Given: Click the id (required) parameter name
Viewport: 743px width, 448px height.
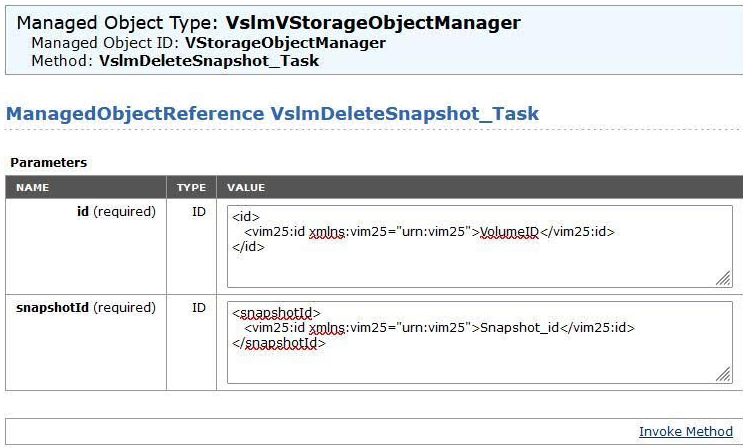Looking at the screenshot, I should coord(116,212).
